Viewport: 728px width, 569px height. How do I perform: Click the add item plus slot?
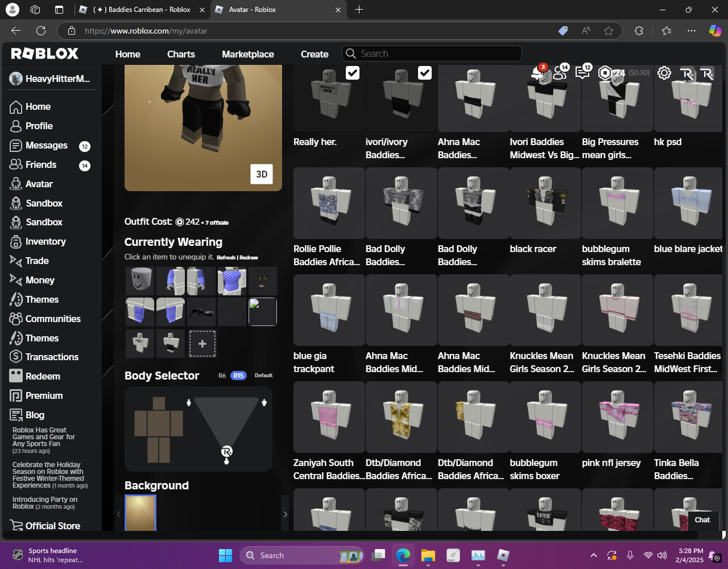pos(202,344)
